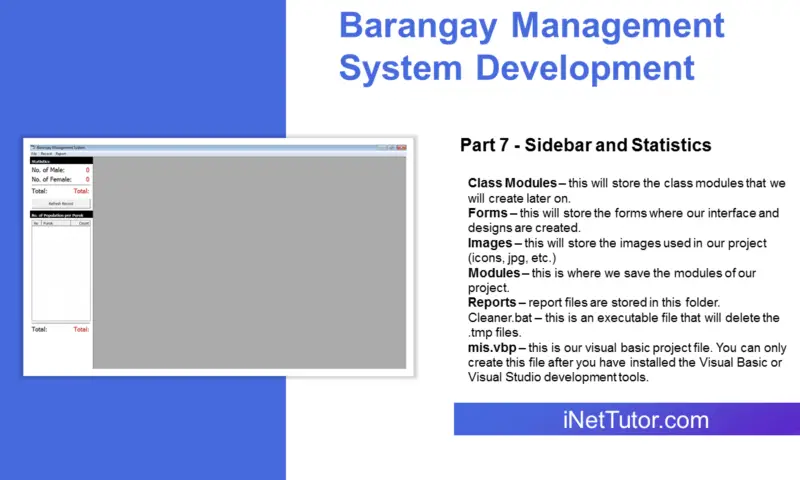Screen dimensions: 800x480
Task: Open the Report menu
Action: pyautogui.click(x=61, y=154)
